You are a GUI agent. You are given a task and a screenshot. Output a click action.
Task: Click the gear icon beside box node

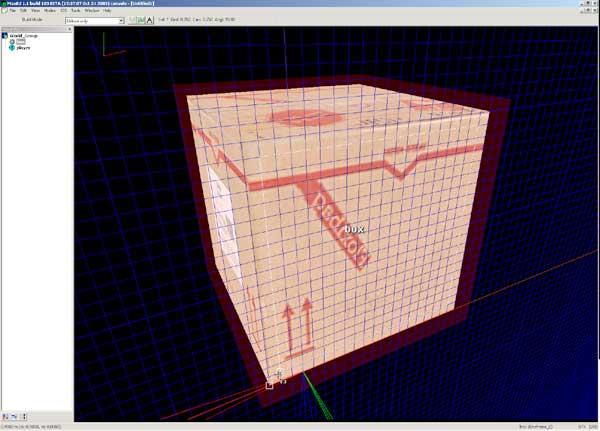coord(12,42)
